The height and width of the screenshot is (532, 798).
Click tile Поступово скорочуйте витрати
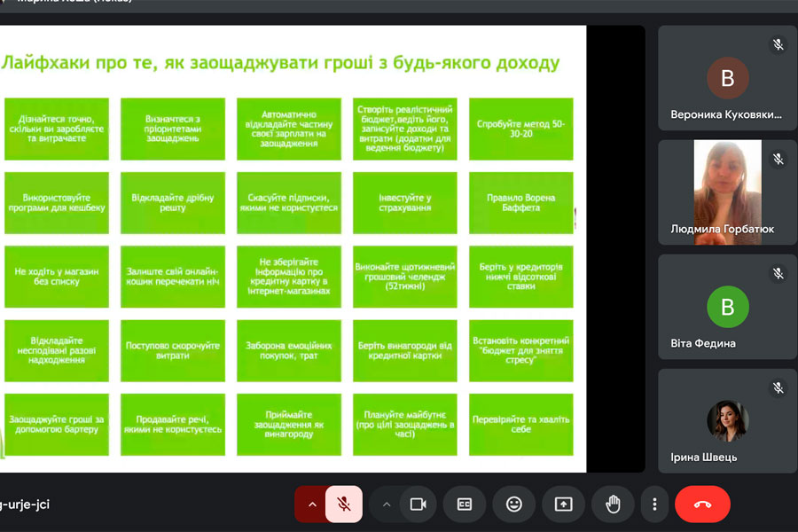[173, 350]
